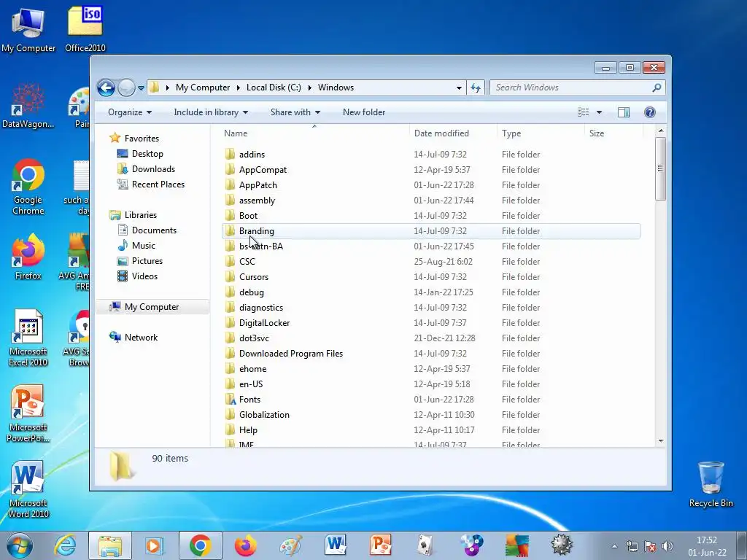Open Favorites in the navigation pane

tap(142, 139)
